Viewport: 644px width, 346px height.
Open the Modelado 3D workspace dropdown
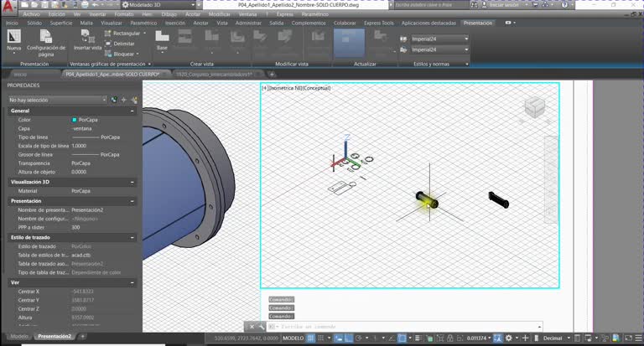click(x=158, y=5)
